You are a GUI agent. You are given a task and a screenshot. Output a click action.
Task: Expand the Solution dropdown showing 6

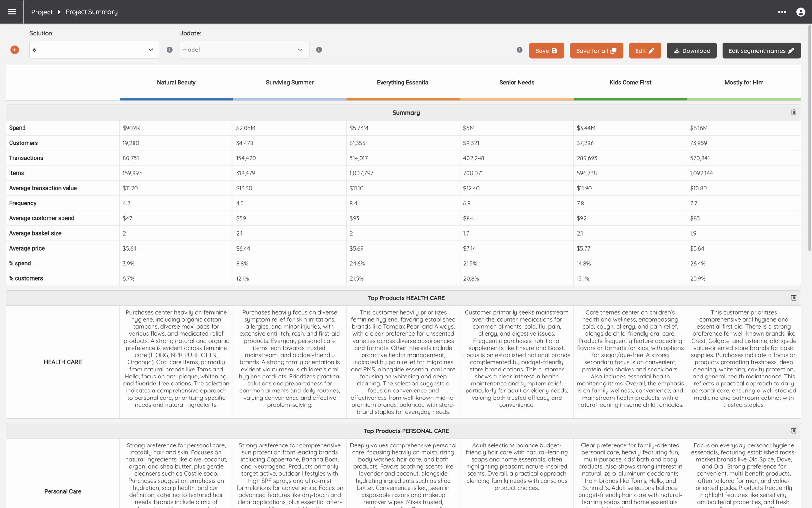[95, 50]
